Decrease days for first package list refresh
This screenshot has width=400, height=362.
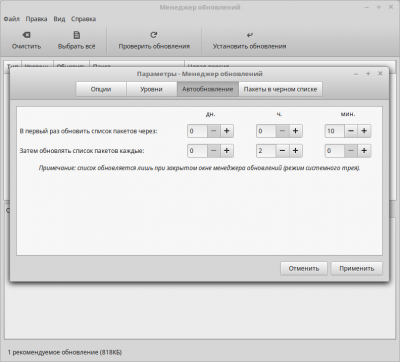pos(214,131)
